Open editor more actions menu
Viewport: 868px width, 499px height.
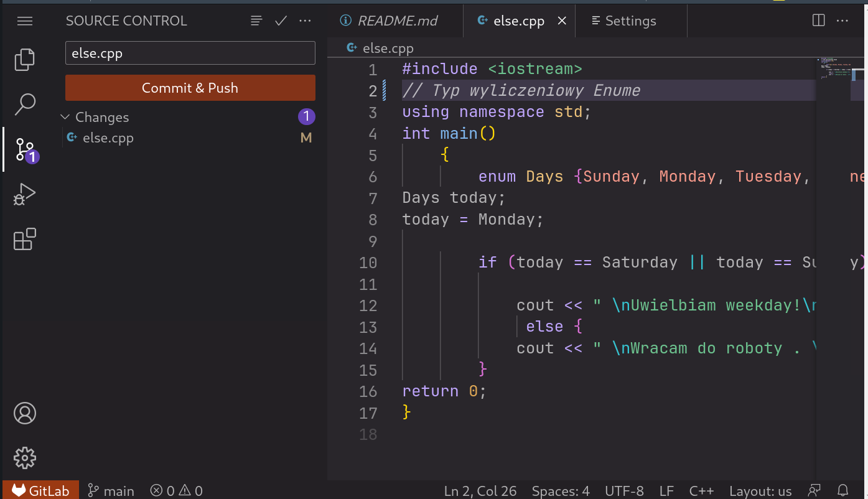842,21
